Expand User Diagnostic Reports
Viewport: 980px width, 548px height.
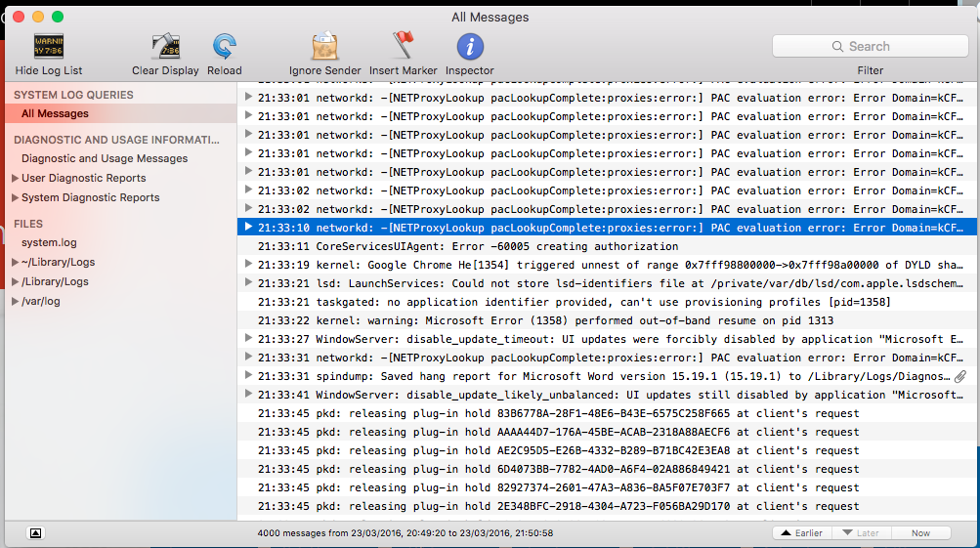[15, 178]
